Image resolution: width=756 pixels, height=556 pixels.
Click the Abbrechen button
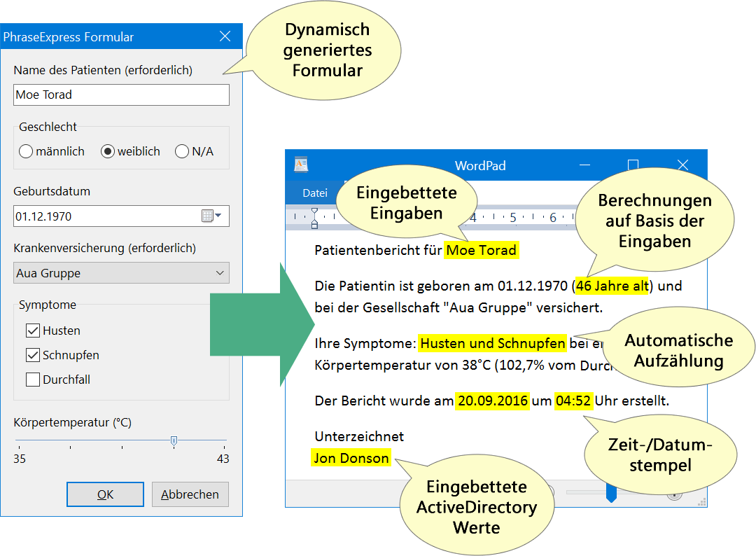[x=190, y=494]
